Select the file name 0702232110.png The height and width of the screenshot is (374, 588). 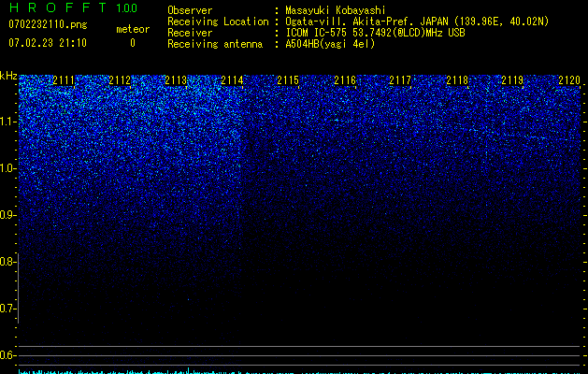(x=48, y=24)
